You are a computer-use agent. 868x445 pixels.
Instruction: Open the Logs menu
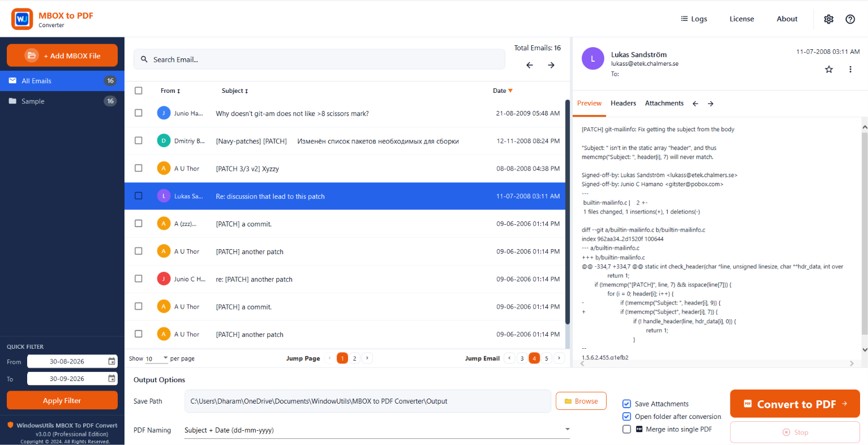(694, 19)
